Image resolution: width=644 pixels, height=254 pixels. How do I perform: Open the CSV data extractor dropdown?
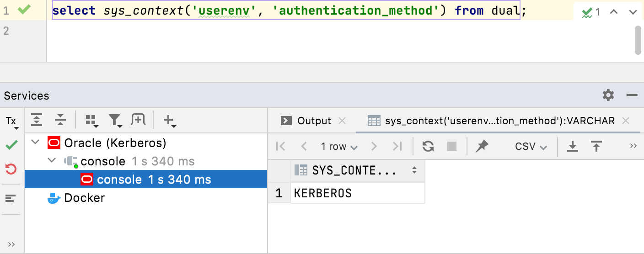[531, 147]
